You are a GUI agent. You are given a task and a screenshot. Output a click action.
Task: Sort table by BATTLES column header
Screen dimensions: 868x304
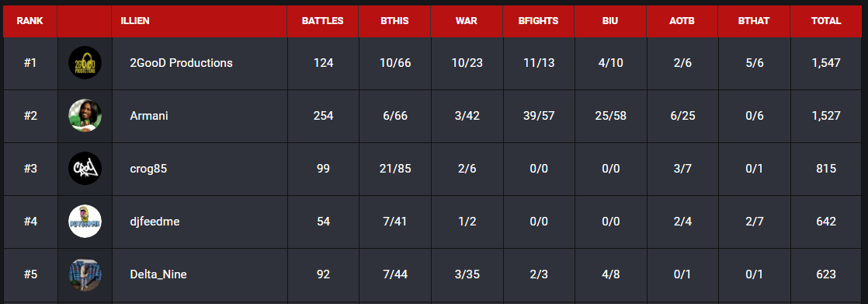(x=323, y=21)
